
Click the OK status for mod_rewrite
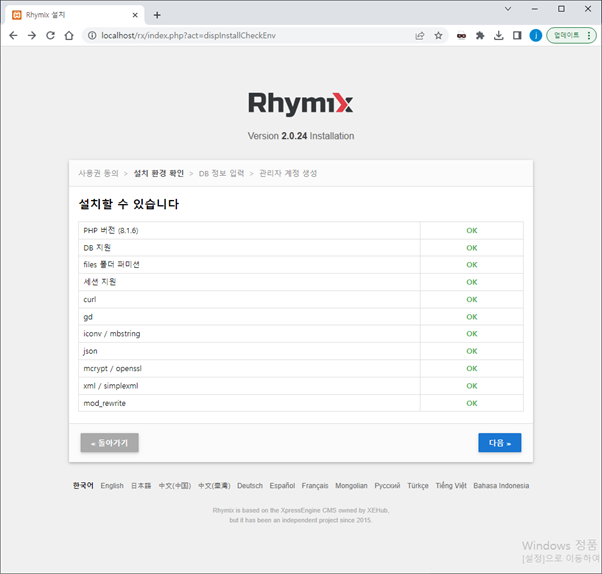click(472, 403)
